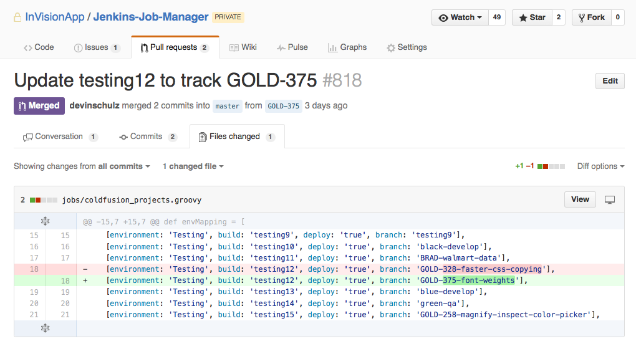The width and height of the screenshot is (636, 364).
Task: Click the jobs/coldfusion_projects.groovy file name
Action: coord(132,200)
